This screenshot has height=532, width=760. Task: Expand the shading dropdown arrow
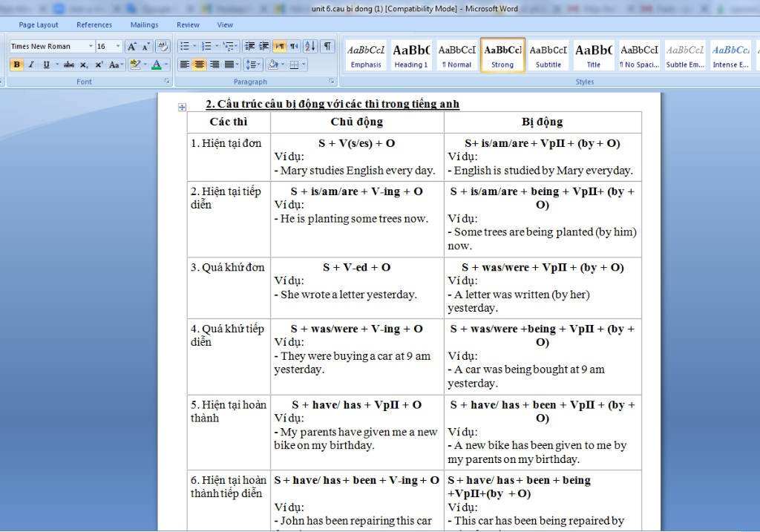tap(283, 65)
